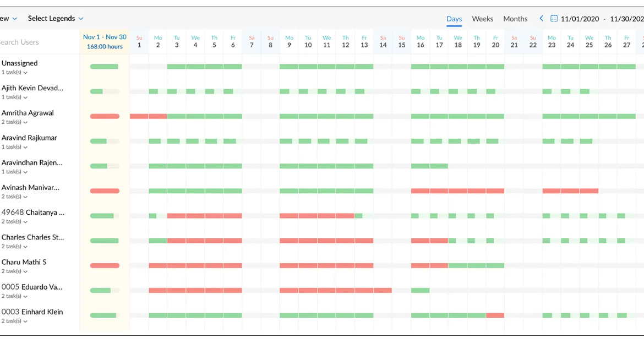Image resolution: width=644 pixels, height=343 pixels.
Task: Click the previous date range arrow
Action: [542, 19]
